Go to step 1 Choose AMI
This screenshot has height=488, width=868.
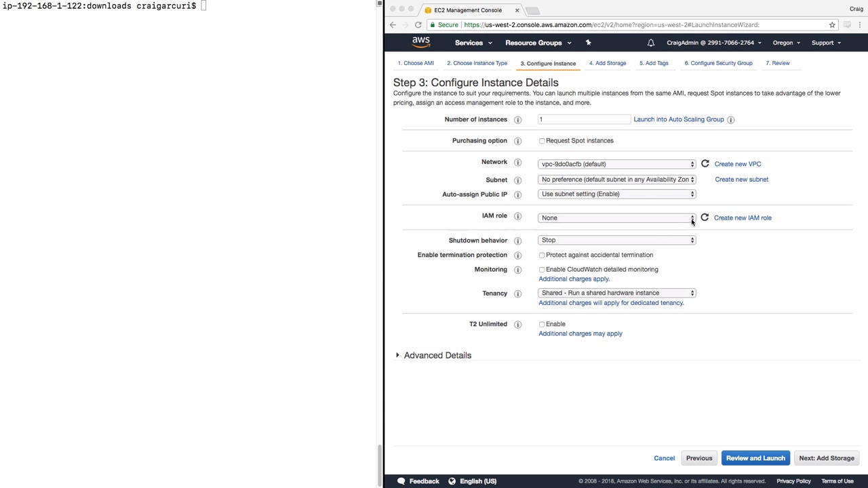416,63
